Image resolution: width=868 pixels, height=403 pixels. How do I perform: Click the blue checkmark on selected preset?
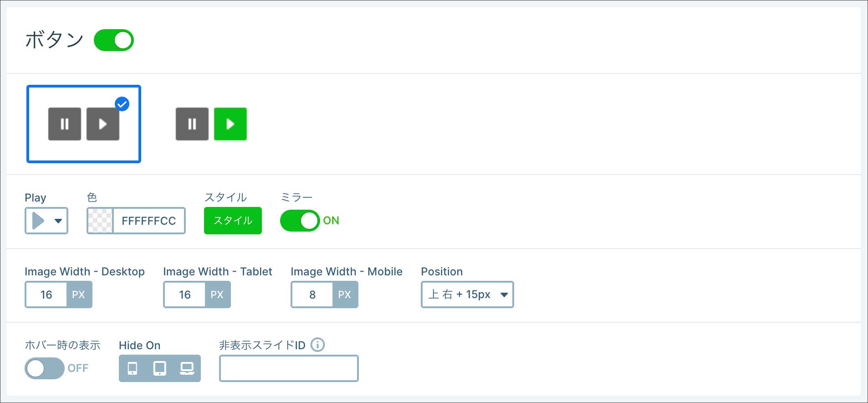(122, 104)
